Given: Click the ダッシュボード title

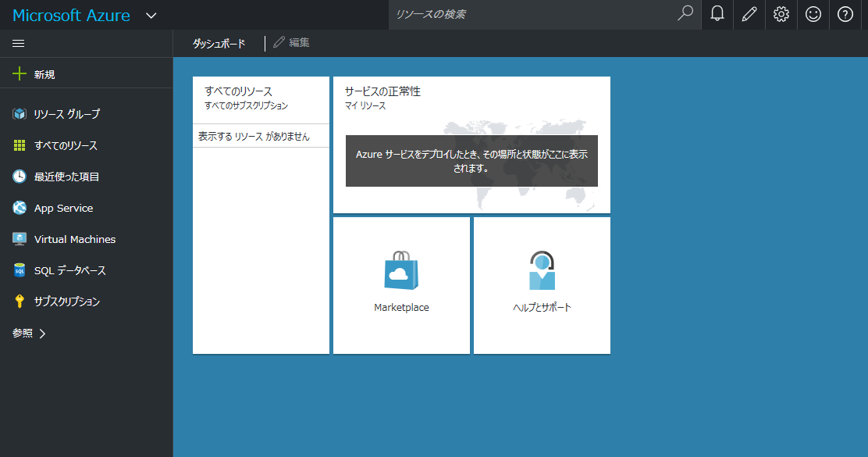Looking at the screenshot, I should coord(219,43).
